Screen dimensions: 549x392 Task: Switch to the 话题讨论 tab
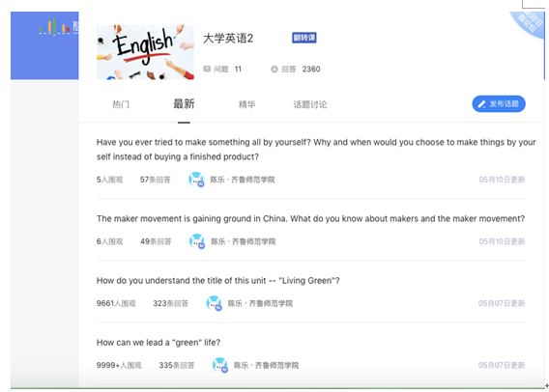pyautogui.click(x=310, y=104)
